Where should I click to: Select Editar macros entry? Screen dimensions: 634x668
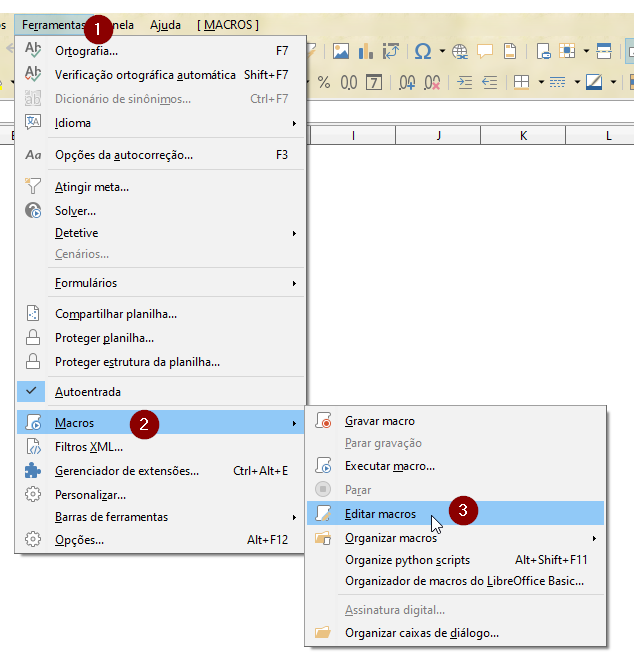click(x=455, y=513)
